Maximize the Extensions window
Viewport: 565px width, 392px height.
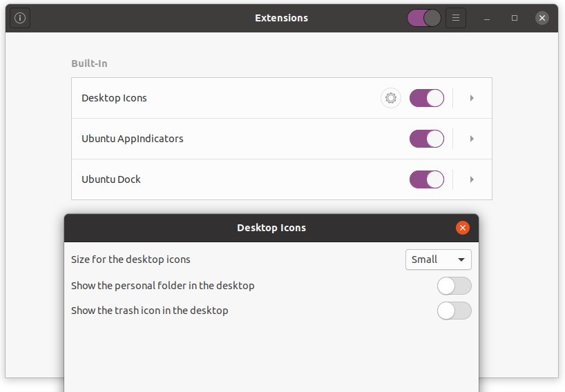[515, 18]
